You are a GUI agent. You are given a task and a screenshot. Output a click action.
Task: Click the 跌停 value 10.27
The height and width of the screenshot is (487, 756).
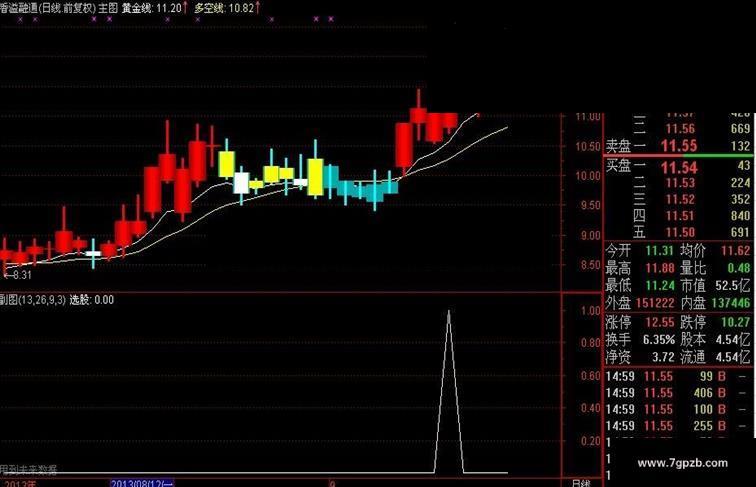click(736, 322)
